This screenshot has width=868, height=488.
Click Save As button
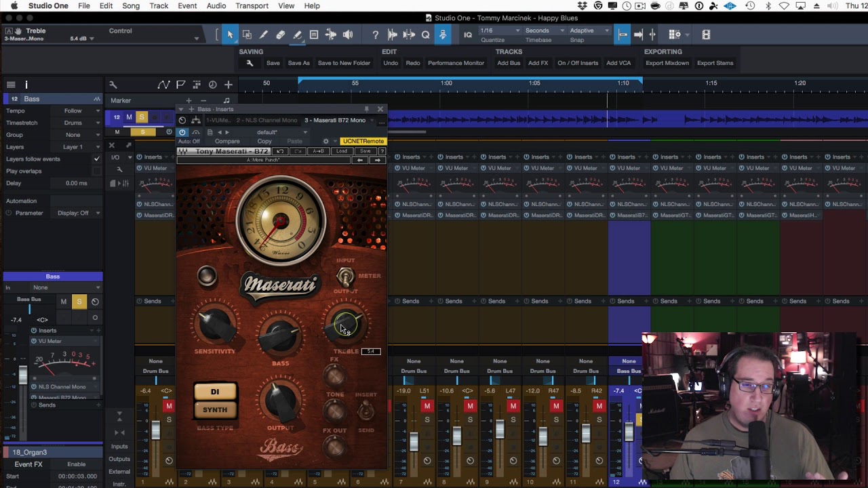(x=298, y=63)
